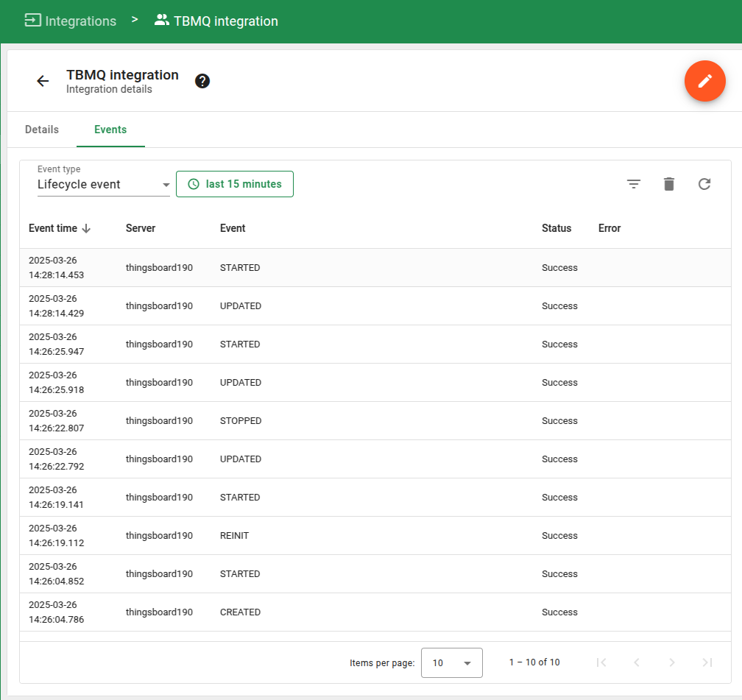742x700 pixels.
Task: Navigate to Integrations breadcrumb link
Action: click(80, 21)
